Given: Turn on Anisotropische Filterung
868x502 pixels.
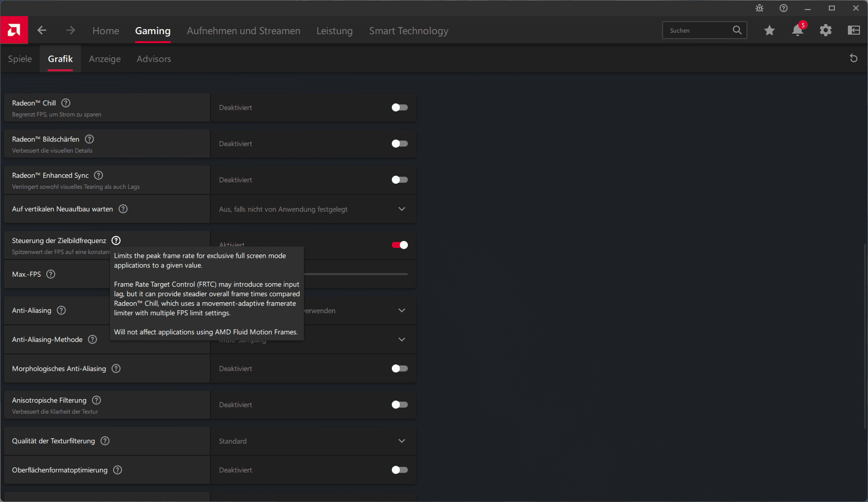Looking at the screenshot, I should click(399, 405).
